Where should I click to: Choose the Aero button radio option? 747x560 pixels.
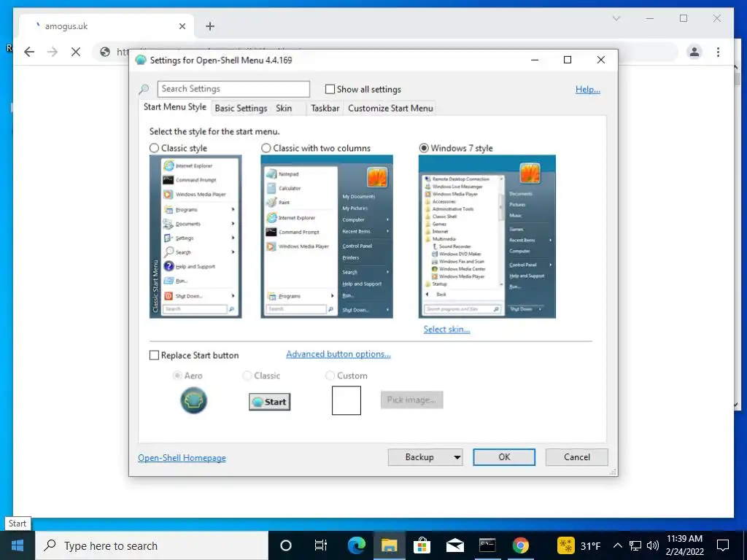[177, 376]
